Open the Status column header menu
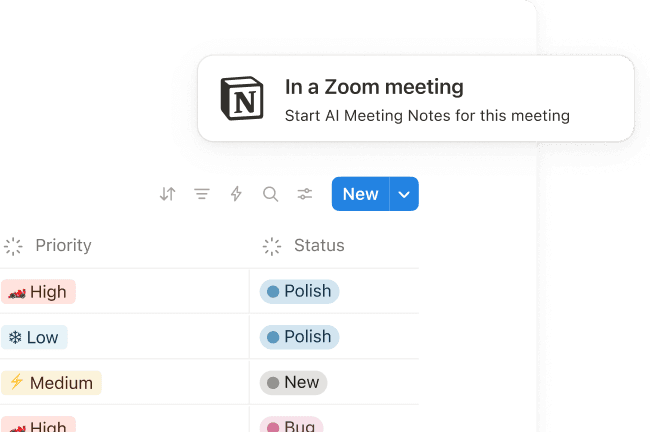The height and width of the screenshot is (432, 650). click(x=318, y=246)
